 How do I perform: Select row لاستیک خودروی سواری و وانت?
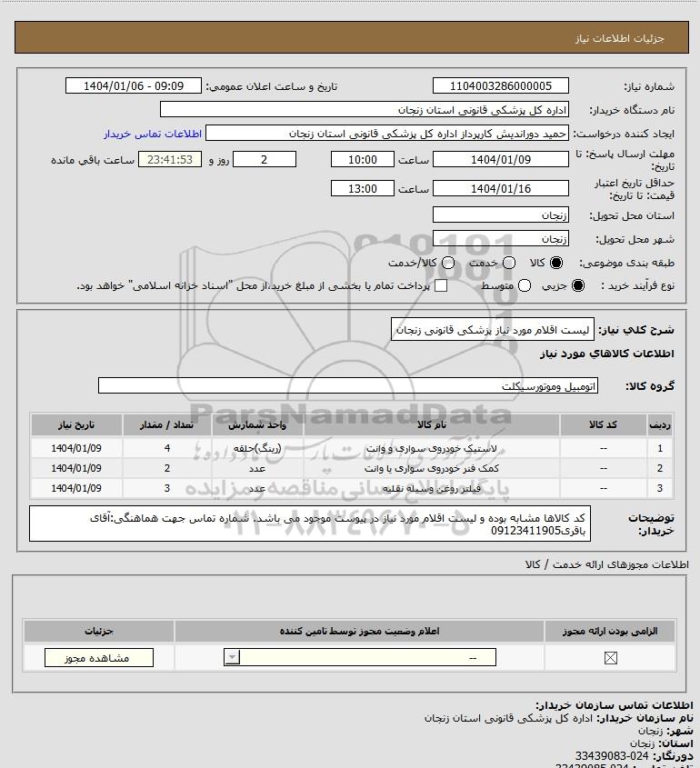pyautogui.click(x=352, y=448)
